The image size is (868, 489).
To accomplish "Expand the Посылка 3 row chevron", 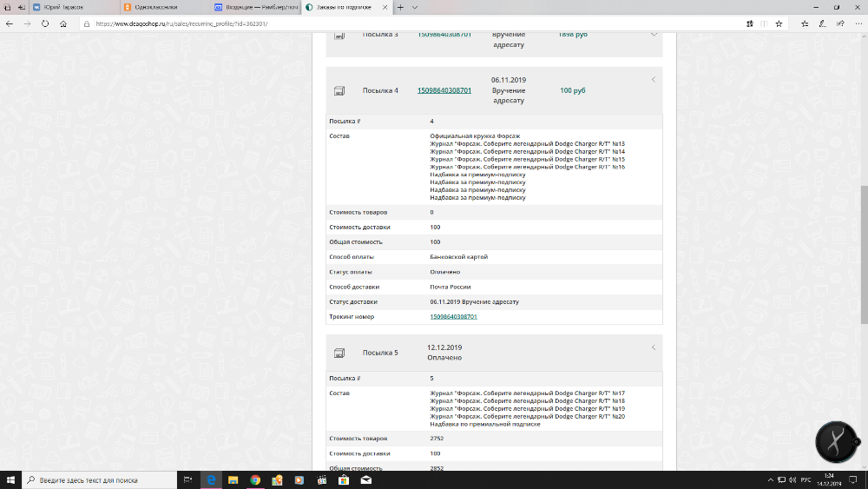I will tap(653, 35).
